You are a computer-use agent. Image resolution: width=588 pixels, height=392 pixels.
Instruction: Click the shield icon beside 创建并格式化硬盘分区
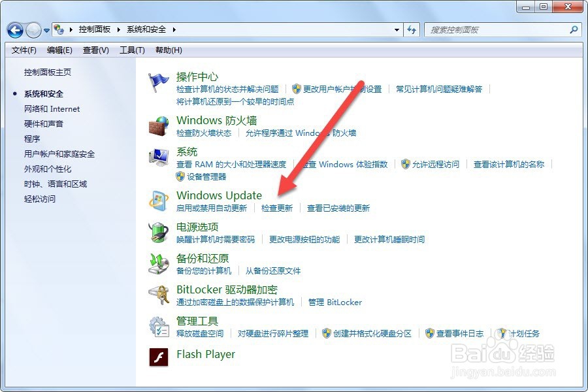[x=327, y=333]
